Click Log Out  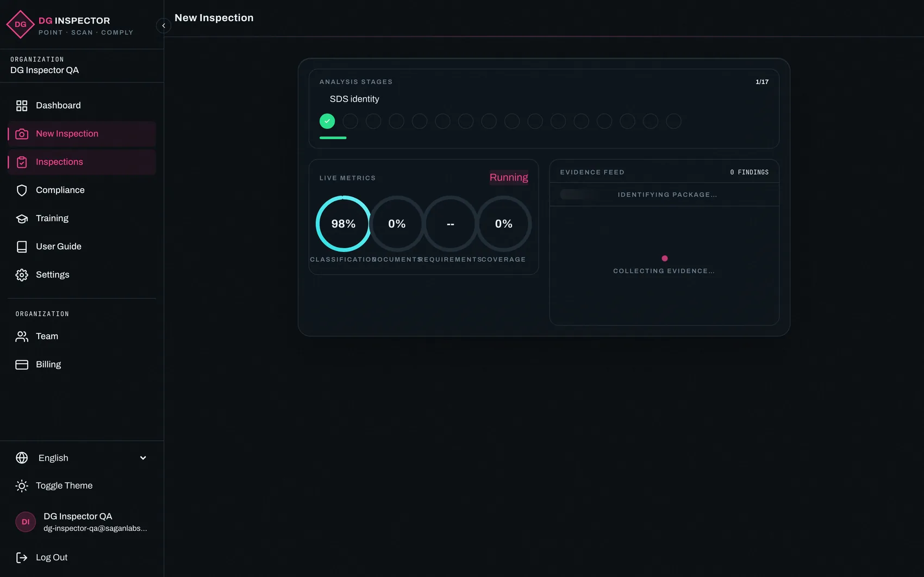82,557
